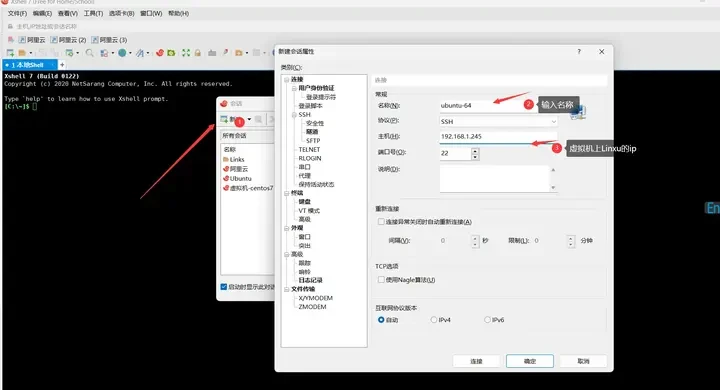This screenshot has height=390, width=720.
Task: Select ZMODEM in category tree
Action: tap(312, 307)
